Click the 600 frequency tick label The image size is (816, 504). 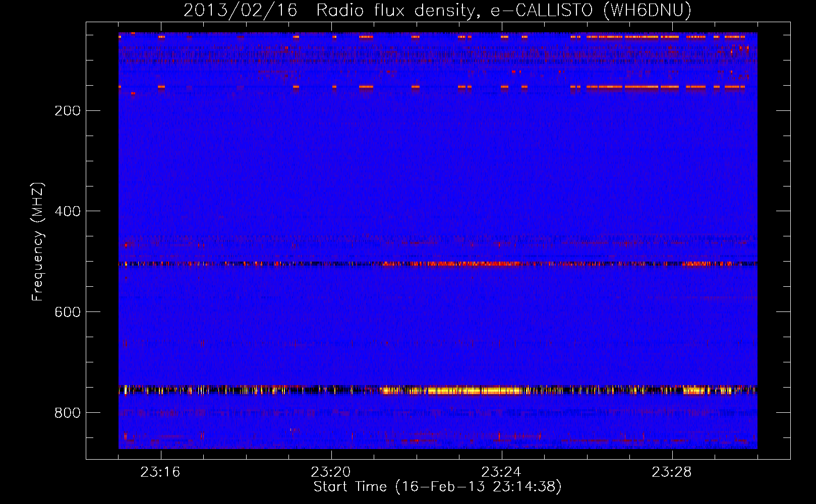click(68, 312)
